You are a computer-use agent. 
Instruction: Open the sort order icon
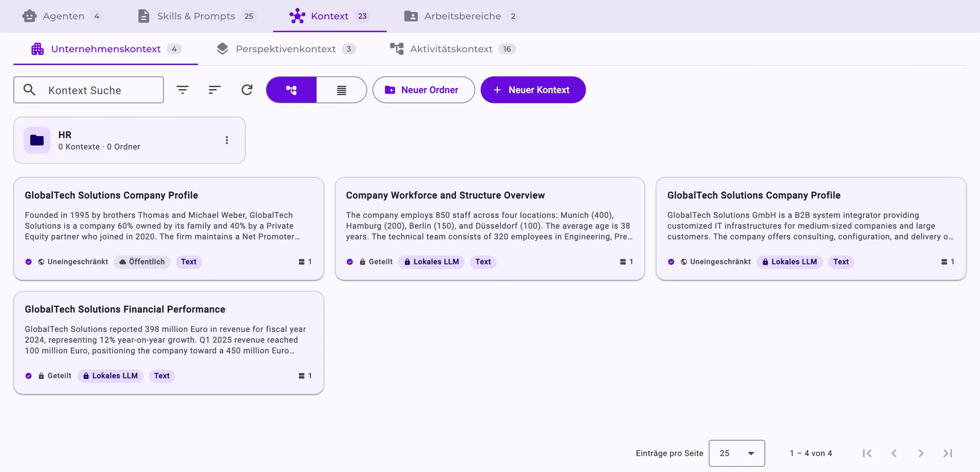pos(215,90)
